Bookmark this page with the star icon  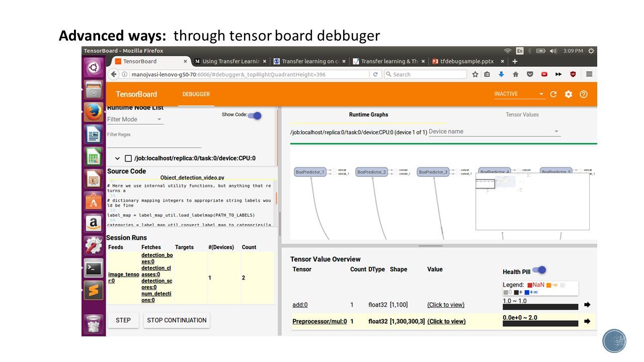(x=475, y=74)
